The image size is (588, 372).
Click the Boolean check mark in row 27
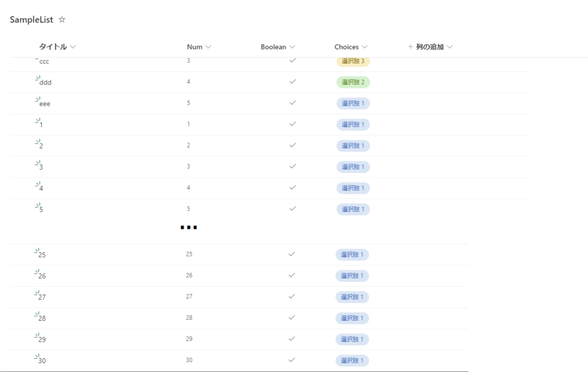(x=292, y=297)
